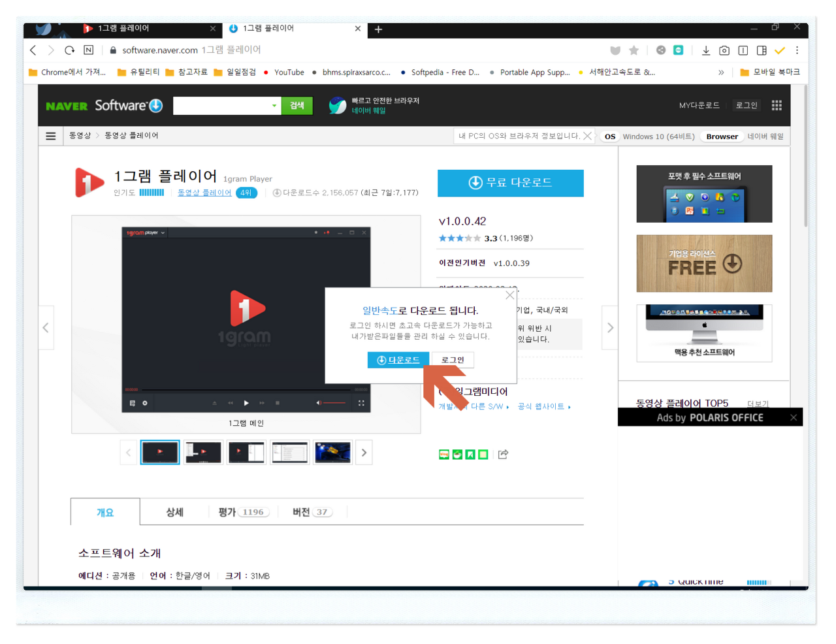Image resolution: width=836 pixels, height=644 pixels.
Task: Click the gray shield mask icon in address bar
Action: pos(615,50)
